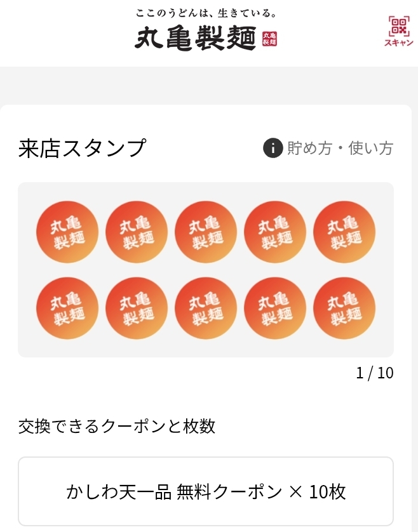Open the 貯め方・使い方 help link

coord(340,149)
